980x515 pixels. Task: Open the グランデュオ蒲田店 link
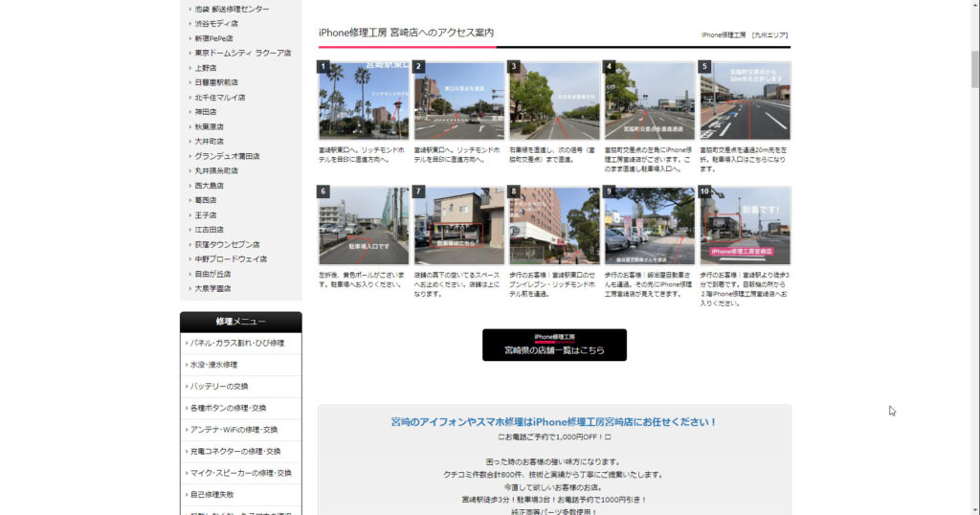(227, 156)
